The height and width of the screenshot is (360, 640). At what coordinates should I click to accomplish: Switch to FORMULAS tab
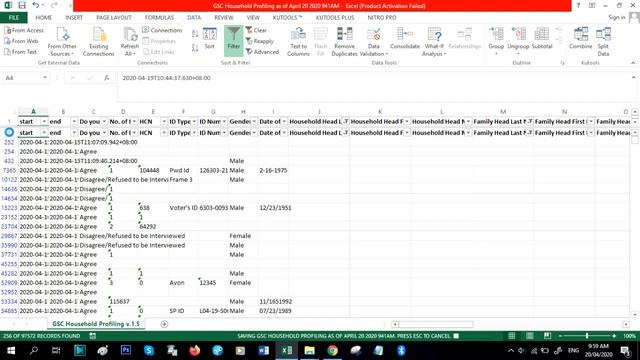[159, 18]
